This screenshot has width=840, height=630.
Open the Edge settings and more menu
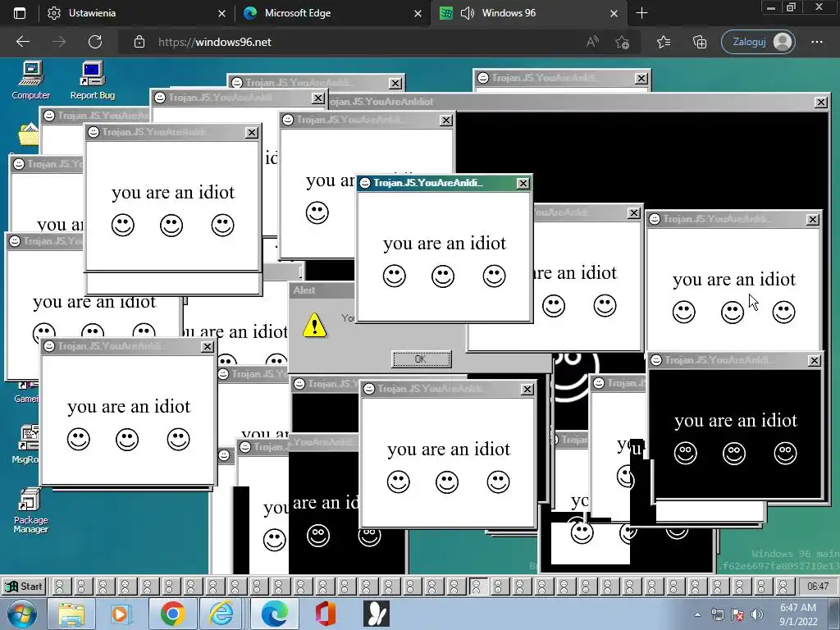[x=817, y=42]
